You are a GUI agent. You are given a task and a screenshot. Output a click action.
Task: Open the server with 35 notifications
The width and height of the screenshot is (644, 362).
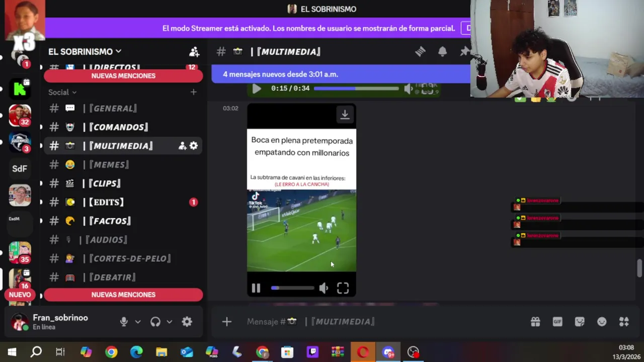pos(20,252)
